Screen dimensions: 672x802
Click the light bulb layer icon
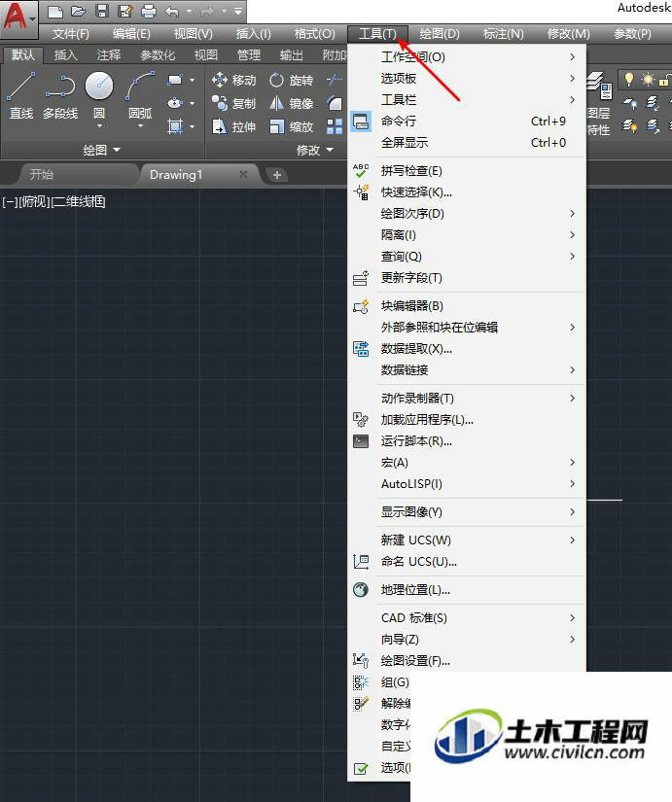point(628,80)
